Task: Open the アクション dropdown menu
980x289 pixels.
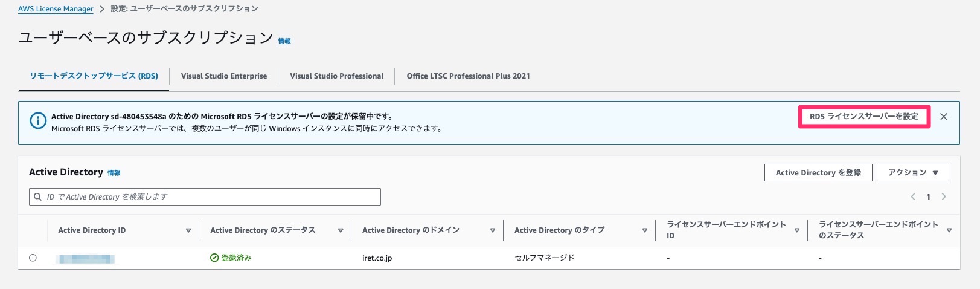Action: (x=913, y=173)
